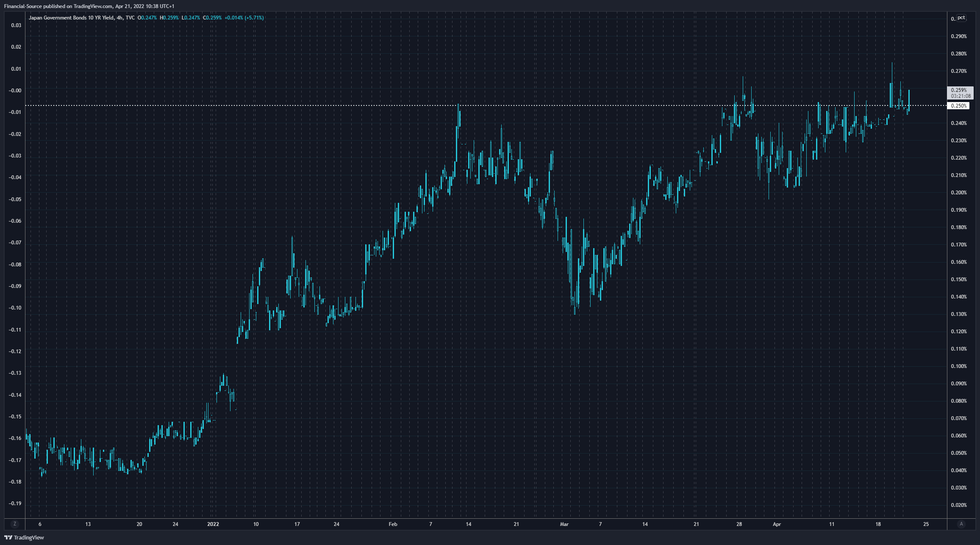
Task: Click the 0.150% tick on the right scale
Action: [959, 279]
